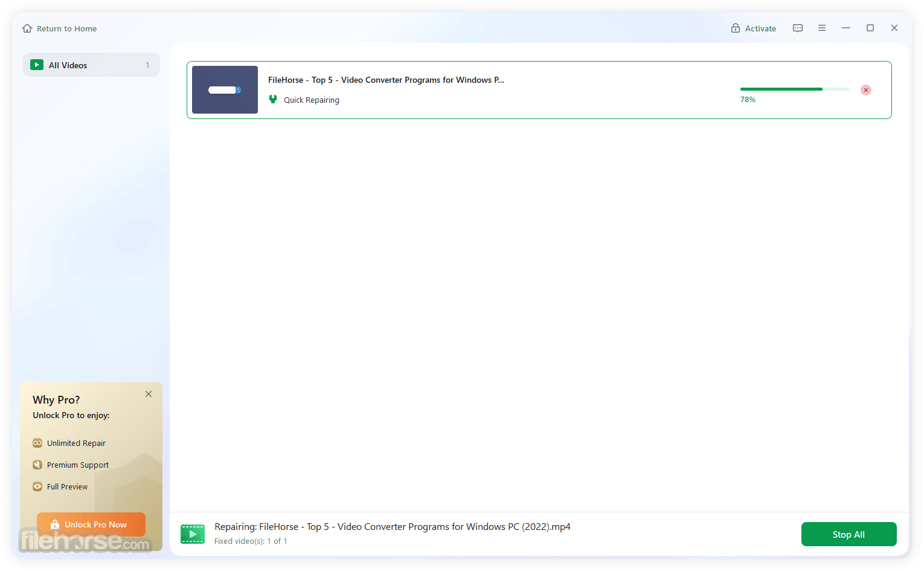The height and width of the screenshot is (571, 924).
Task: Click the Premium Support icon
Action: tap(37, 465)
